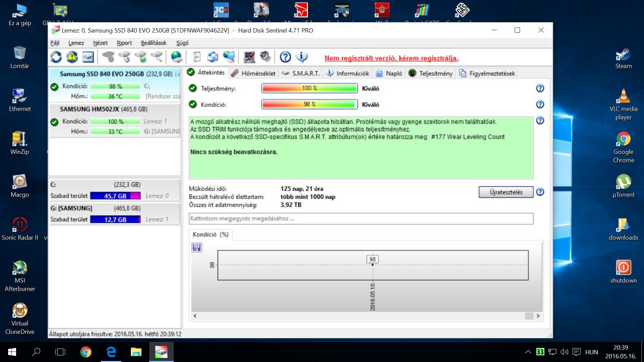Click the blue info bubble toolbar icon
644x362 pixels.
(x=301, y=57)
